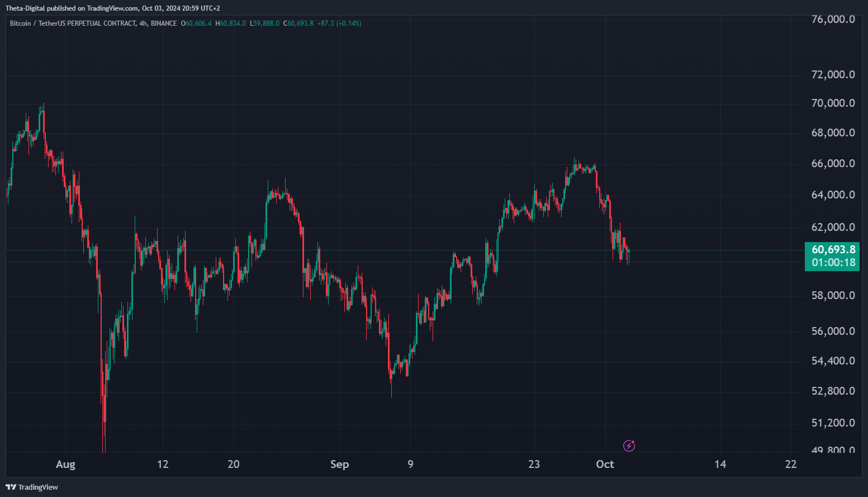Screen dimensions: 868x497
Task: Click the 56,000.0 price axis label
Action: pyautogui.click(x=833, y=331)
